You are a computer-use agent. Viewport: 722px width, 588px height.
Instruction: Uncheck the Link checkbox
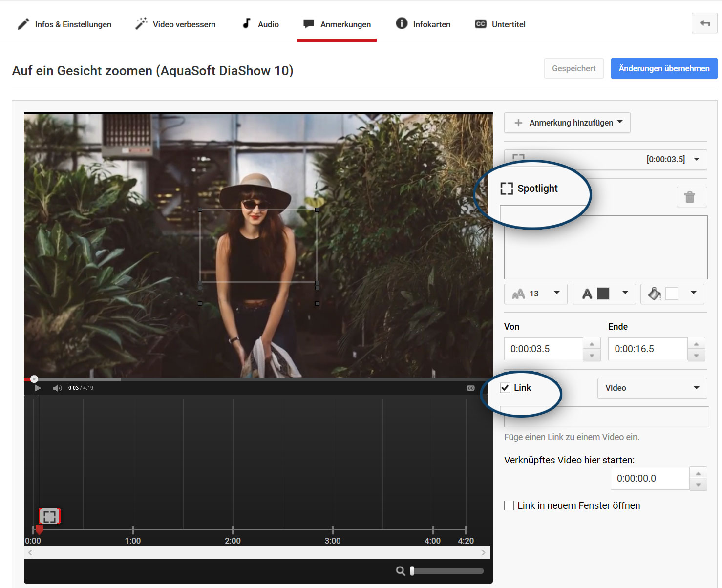[505, 388]
